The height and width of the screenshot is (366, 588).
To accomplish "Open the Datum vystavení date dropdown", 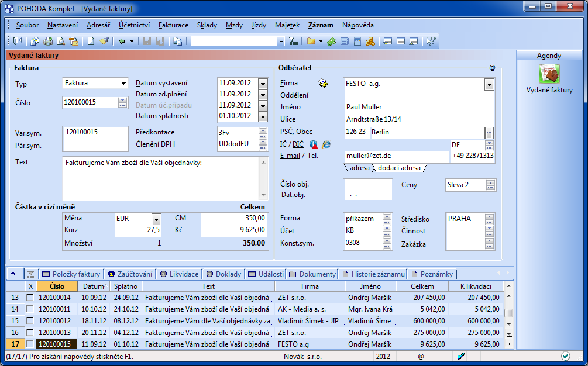I will pos(263,84).
